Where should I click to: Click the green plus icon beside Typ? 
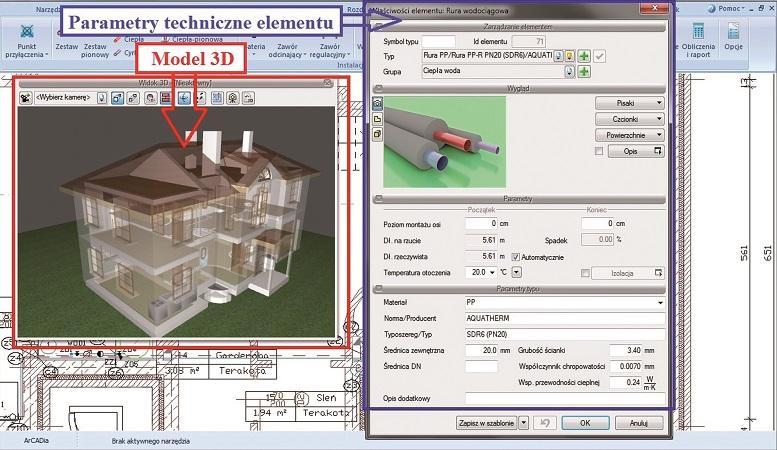pos(584,56)
